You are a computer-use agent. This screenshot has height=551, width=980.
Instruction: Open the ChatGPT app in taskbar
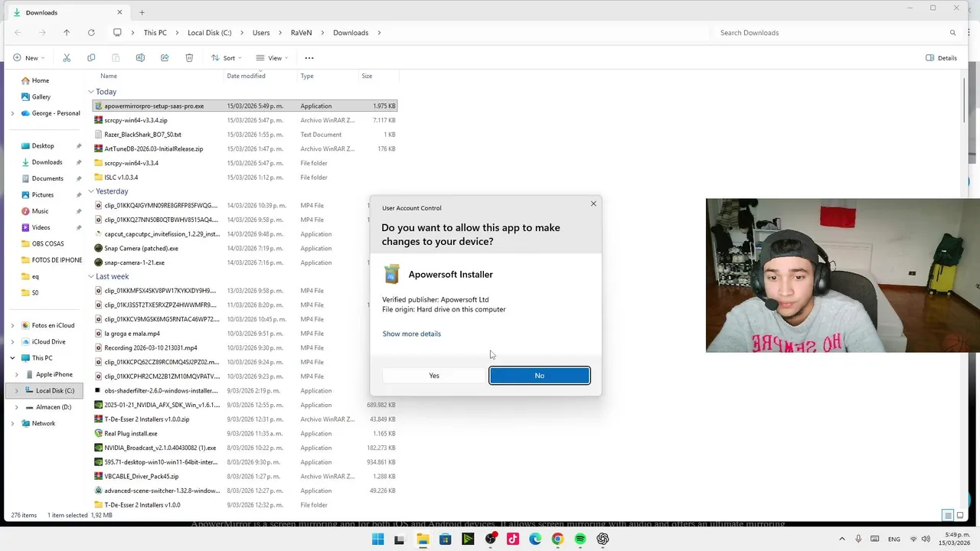(x=603, y=540)
